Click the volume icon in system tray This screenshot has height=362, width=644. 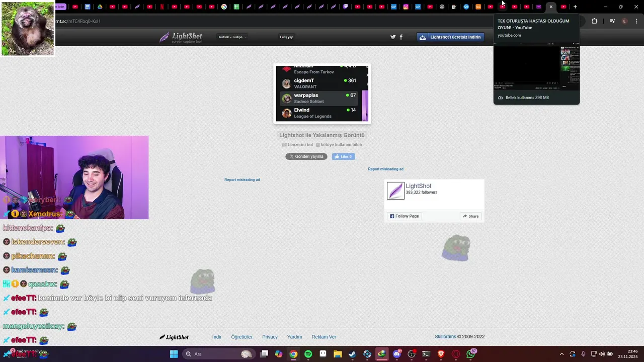point(602,354)
